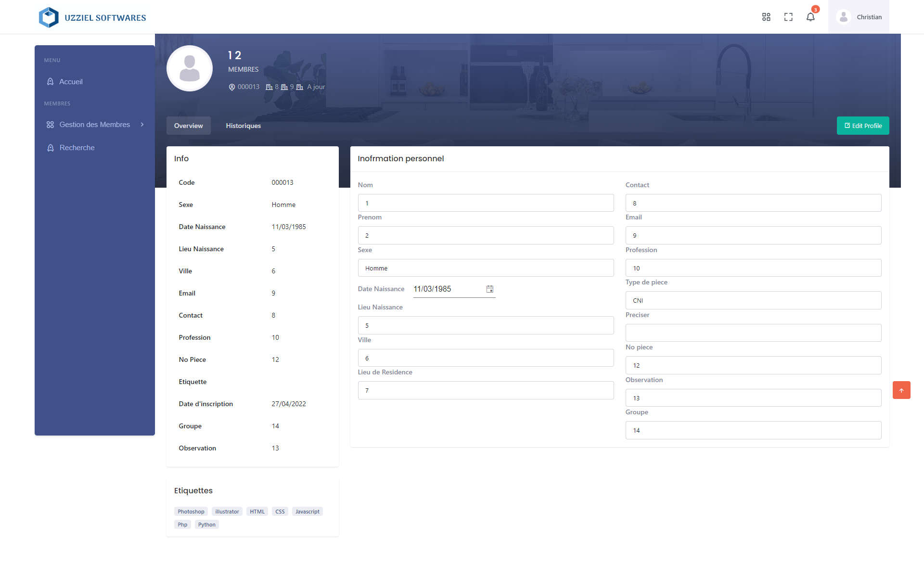The image size is (924, 577).
Task: Go to Accueil in the sidebar
Action: 71,82
